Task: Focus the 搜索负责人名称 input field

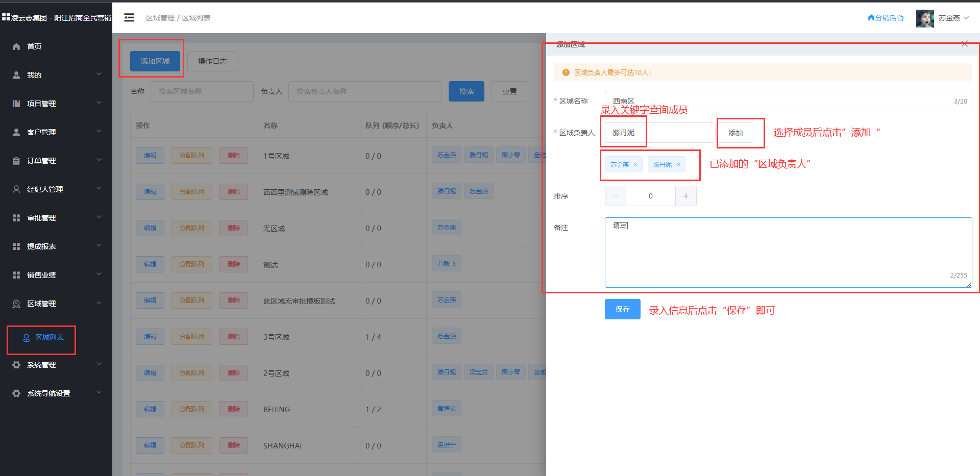Action: click(365, 91)
